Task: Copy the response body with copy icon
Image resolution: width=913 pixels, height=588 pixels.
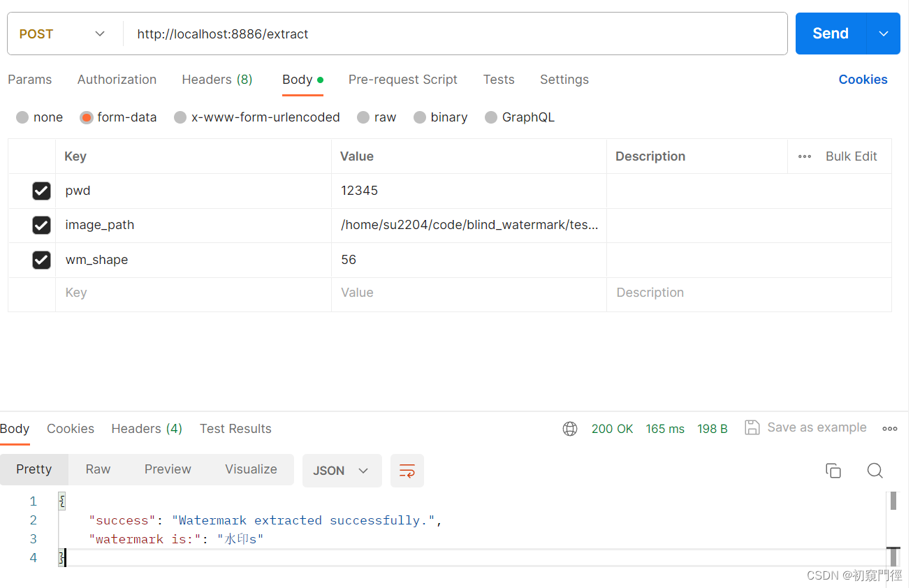Action: click(x=833, y=471)
